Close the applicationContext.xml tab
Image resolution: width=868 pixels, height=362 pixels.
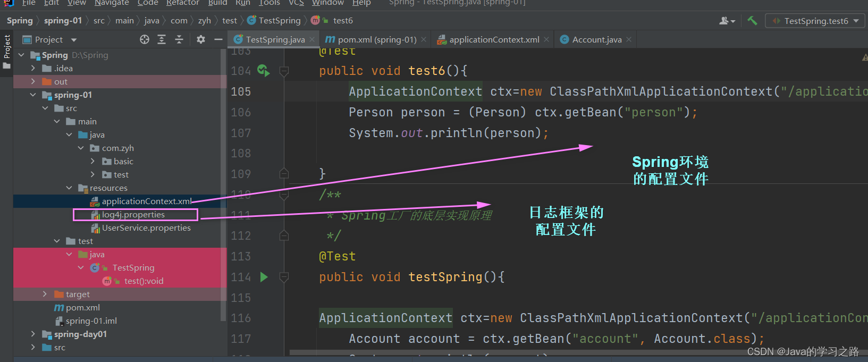click(546, 39)
